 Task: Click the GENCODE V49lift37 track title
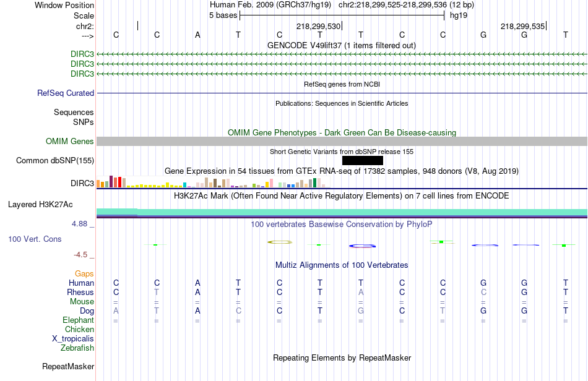click(x=342, y=45)
